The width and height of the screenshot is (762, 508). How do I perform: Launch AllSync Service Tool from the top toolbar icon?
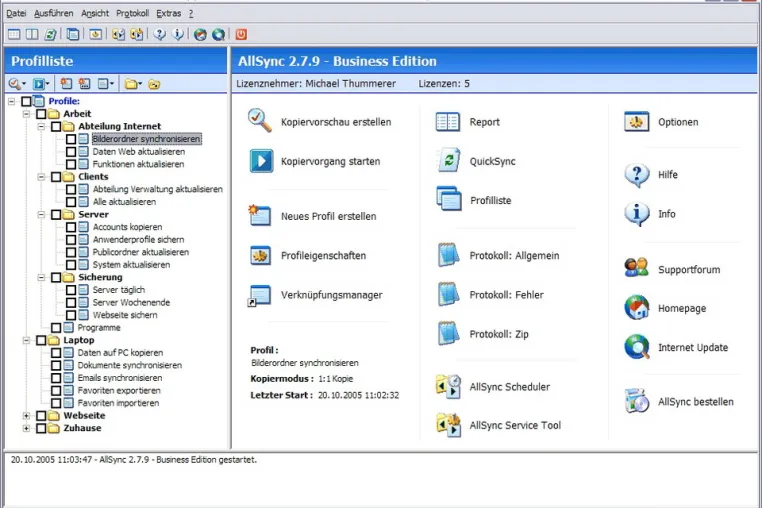(137, 34)
